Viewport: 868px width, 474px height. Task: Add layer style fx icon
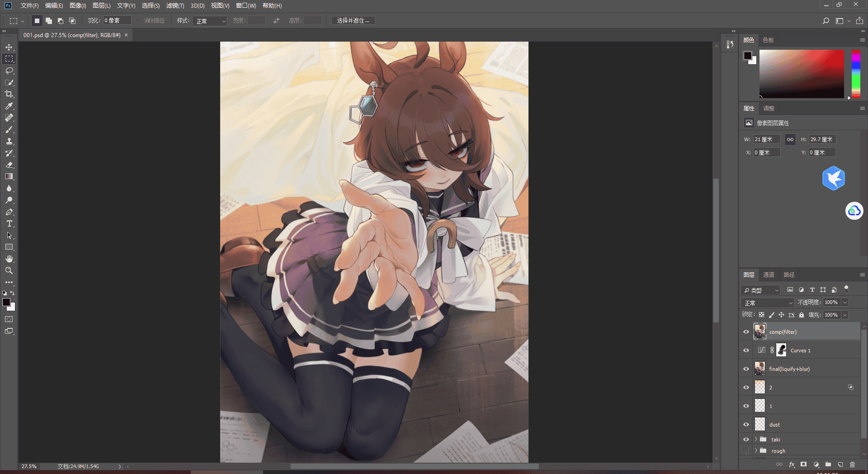[792, 465]
